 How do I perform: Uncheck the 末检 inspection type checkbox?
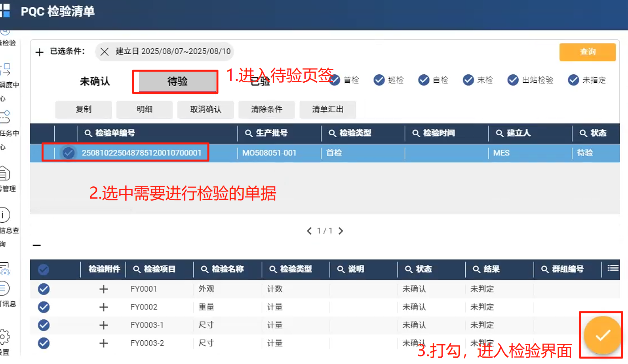[x=468, y=80]
